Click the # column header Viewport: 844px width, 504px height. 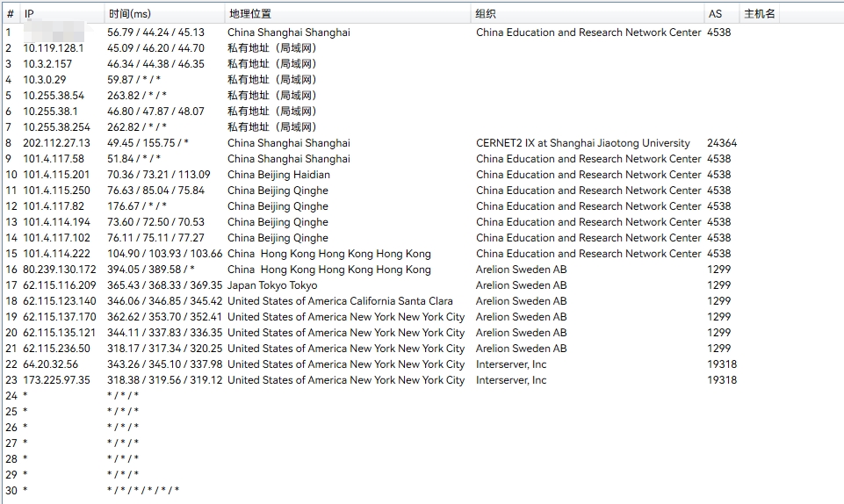coord(10,14)
